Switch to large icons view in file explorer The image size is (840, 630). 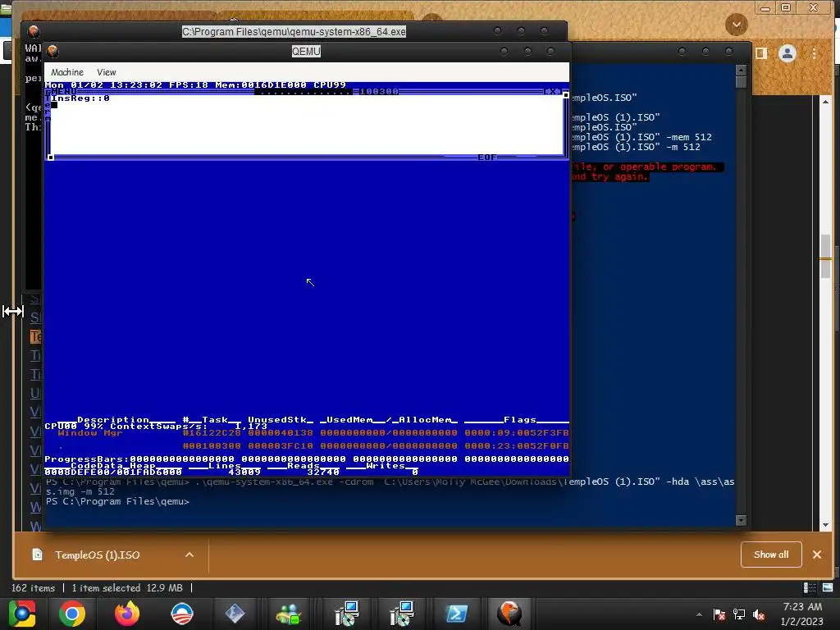[x=828, y=587]
